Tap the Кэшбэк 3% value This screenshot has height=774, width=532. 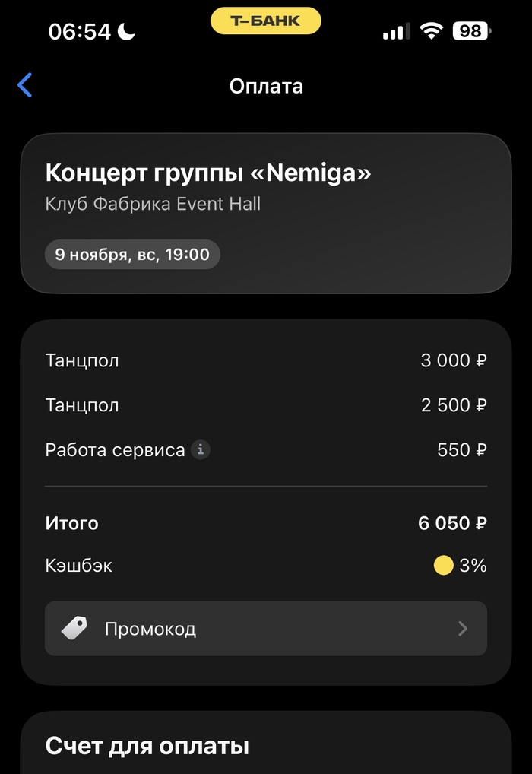click(x=472, y=566)
